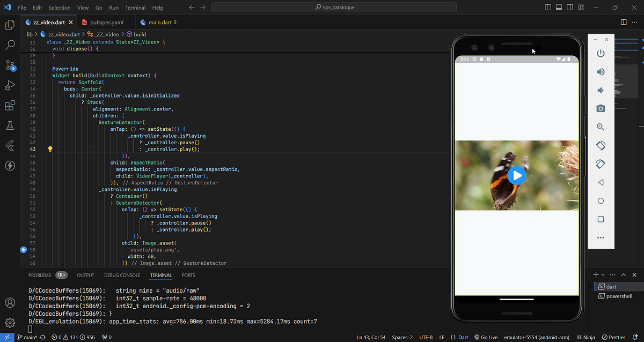Screen dimensions: 644x342
Task: Open Source Control in the activity bar
Action: click(x=10, y=65)
